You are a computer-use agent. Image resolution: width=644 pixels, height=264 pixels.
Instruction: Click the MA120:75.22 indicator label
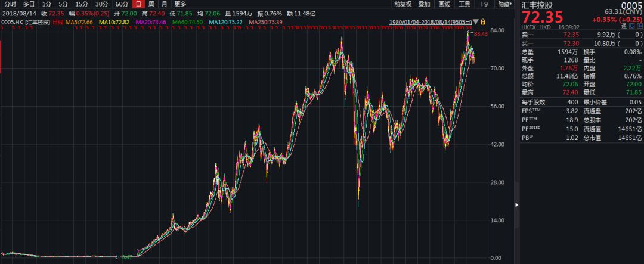coord(225,22)
